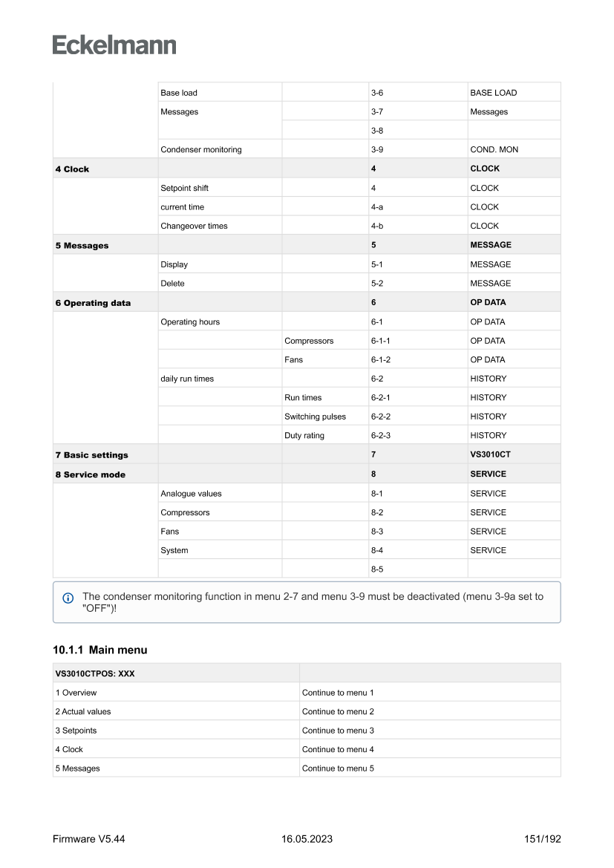Click the "8 Service mode" section header
The height and width of the screenshot is (868, 614).
[x=90, y=474]
